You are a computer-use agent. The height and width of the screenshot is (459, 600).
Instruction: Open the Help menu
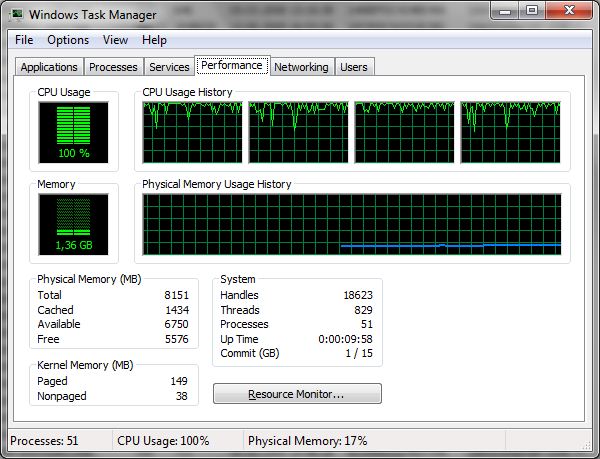pos(154,40)
